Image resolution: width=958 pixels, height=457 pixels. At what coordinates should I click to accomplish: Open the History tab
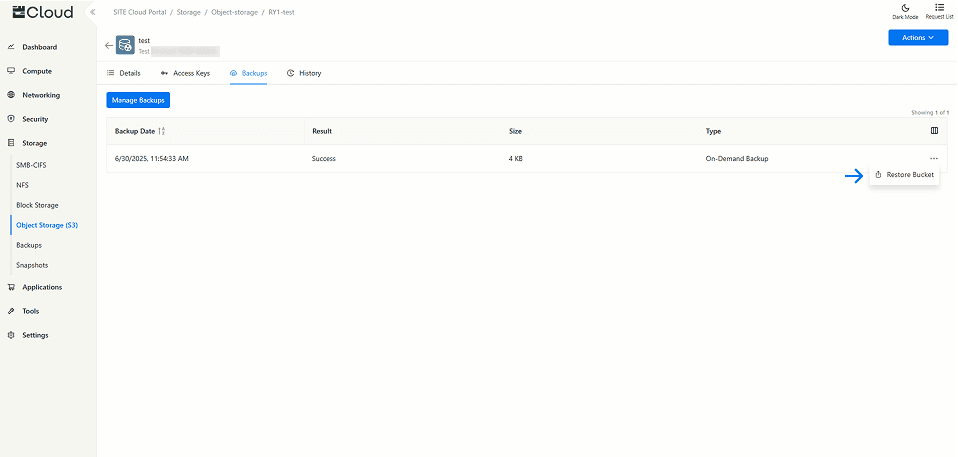304,73
